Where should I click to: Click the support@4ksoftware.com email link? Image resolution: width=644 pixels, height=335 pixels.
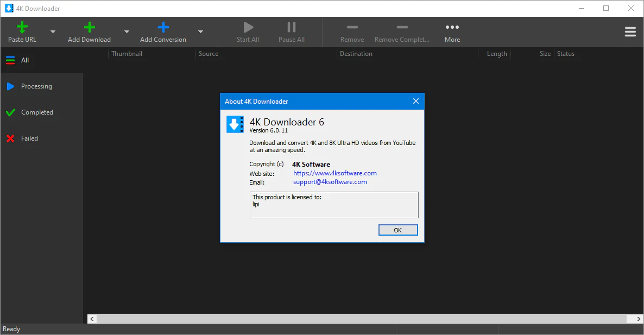330,182
